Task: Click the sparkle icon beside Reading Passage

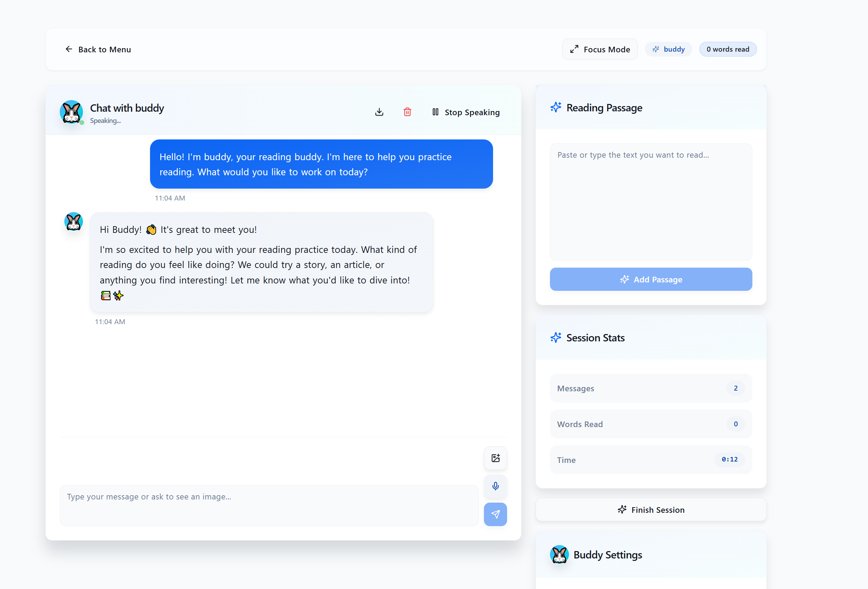Action: tap(555, 107)
